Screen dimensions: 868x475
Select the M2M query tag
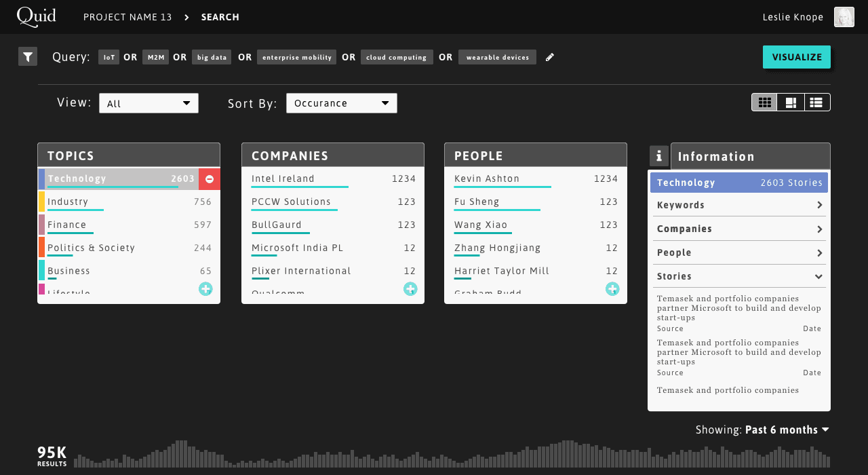click(155, 57)
